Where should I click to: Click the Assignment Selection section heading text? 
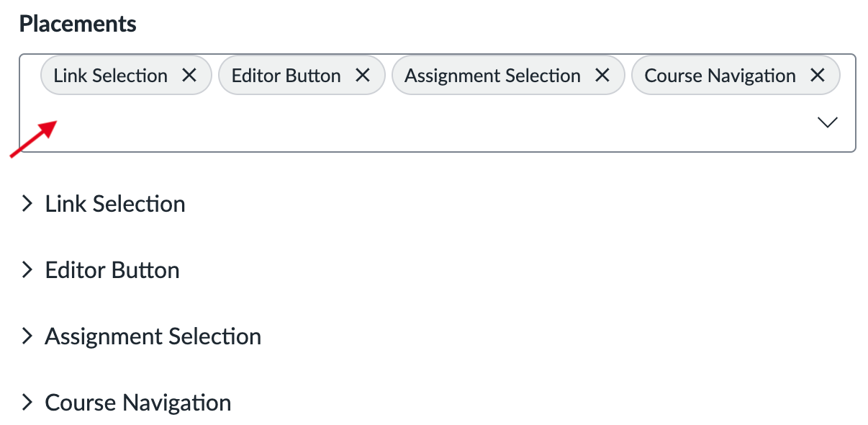[153, 336]
